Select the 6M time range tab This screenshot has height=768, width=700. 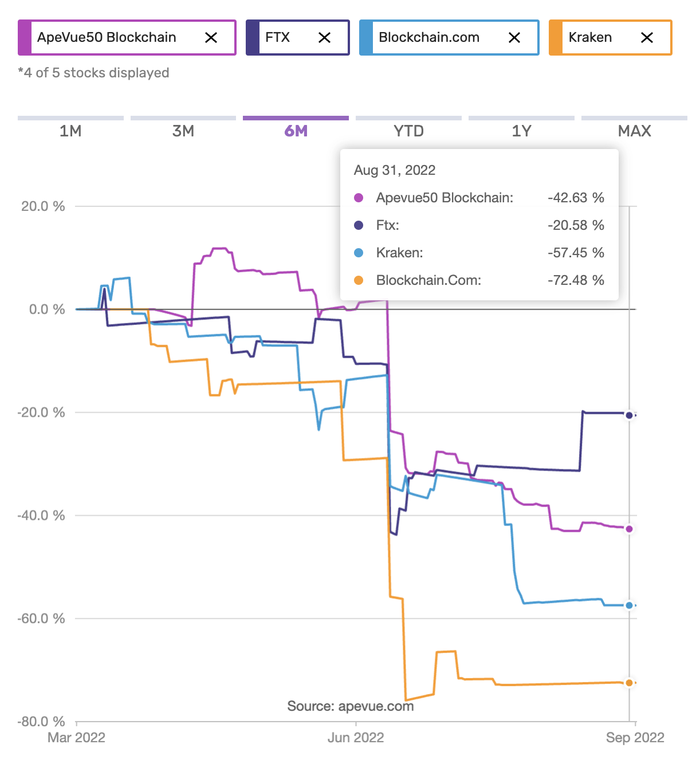[x=296, y=131]
